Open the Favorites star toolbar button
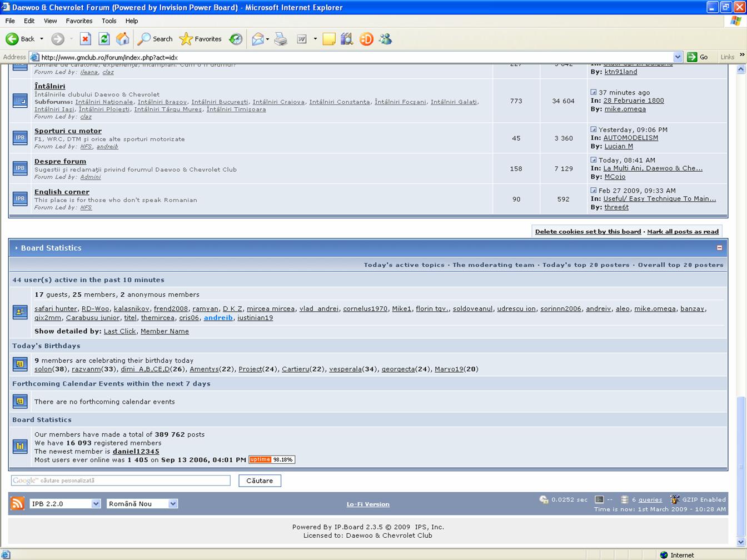The height and width of the screenshot is (560, 747). click(201, 39)
